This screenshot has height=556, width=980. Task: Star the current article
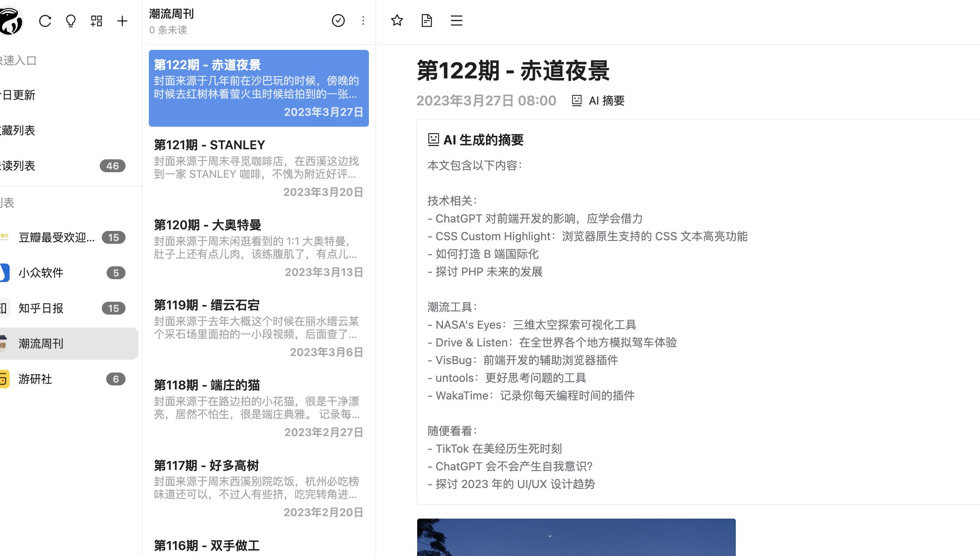(397, 21)
